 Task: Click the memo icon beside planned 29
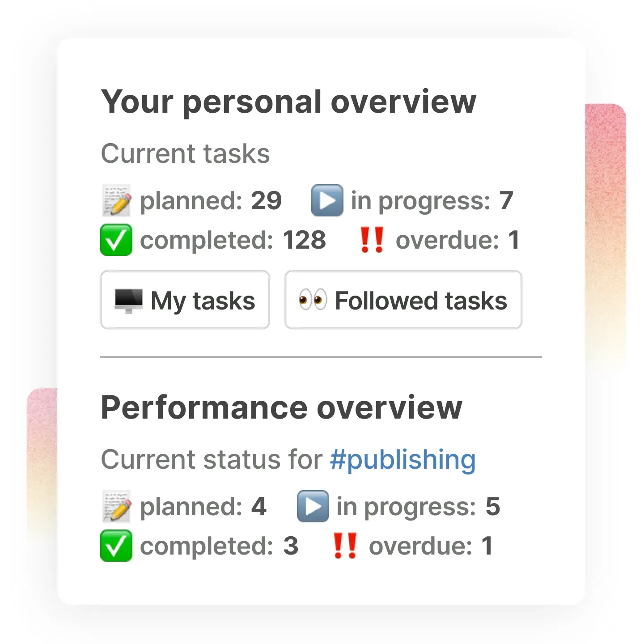point(116,201)
